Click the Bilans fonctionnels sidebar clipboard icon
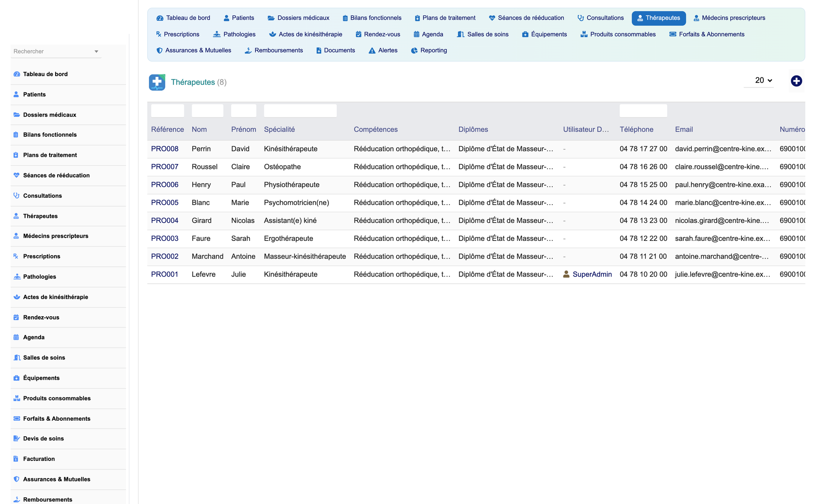Image resolution: width=814 pixels, height=504 pixels. coord(16,135)
